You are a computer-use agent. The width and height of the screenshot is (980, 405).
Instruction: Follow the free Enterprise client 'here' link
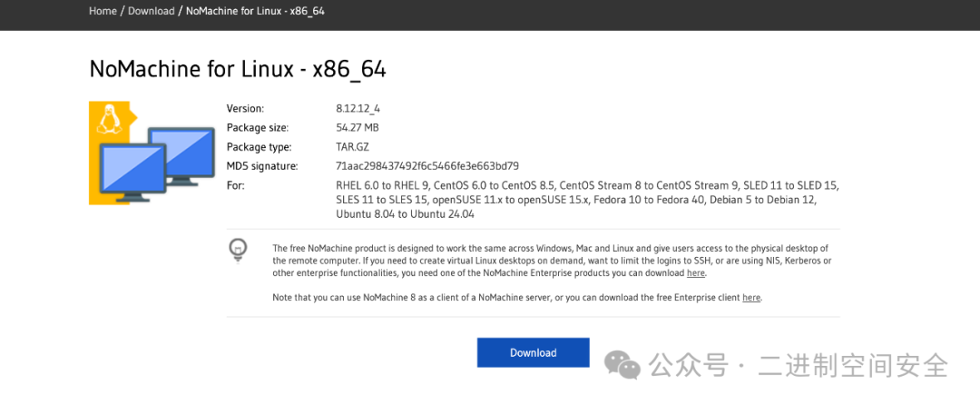[751, 297]
